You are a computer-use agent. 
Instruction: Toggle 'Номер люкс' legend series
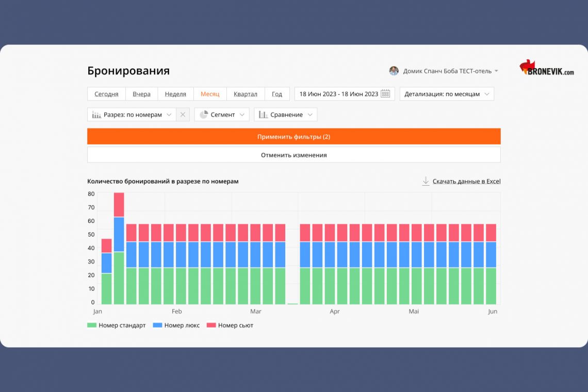tap(176, 325)
